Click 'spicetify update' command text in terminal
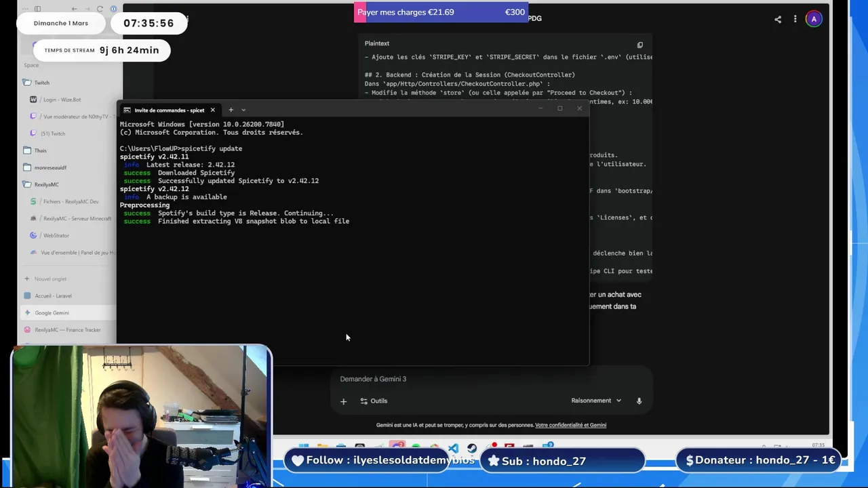Screen dimensions: 868x488 [x=212, y=148]
